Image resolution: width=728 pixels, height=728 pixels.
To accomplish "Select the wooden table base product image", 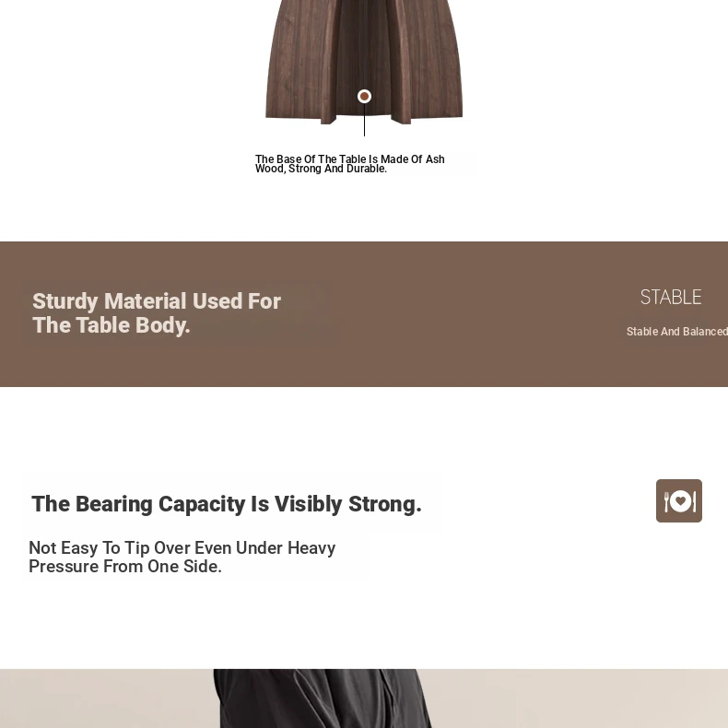I will 364,62.
